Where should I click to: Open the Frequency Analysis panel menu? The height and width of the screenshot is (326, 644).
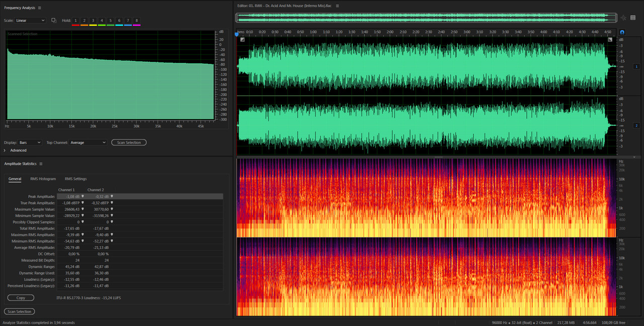click(x=40, y=8)
